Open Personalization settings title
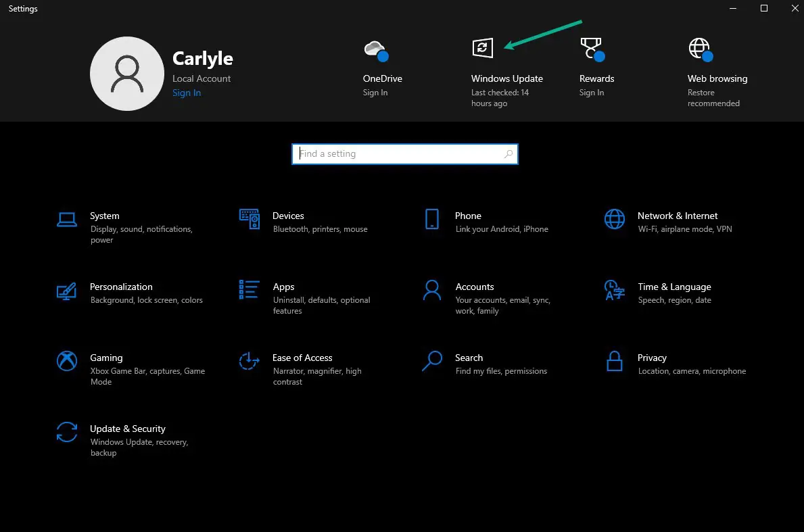The height and width of the screenshot is (532, 804). [121, 287]
